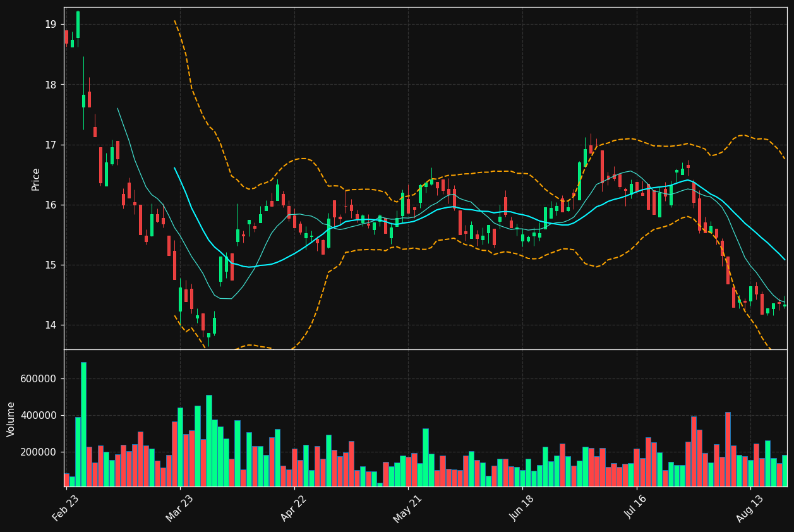This screenshot has width=794, height=532.
Task: Click the Price axis title
Action: point(36,179)
